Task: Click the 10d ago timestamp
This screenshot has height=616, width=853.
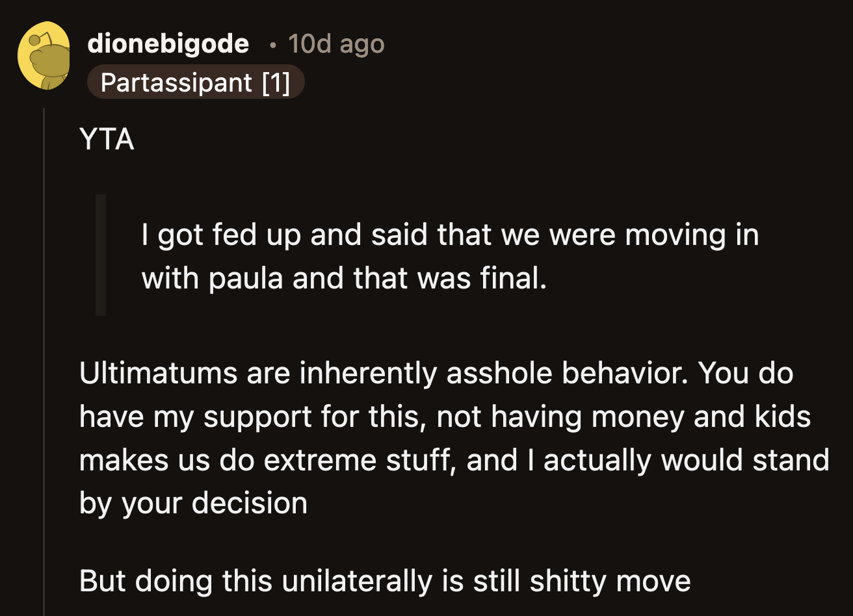Action: pos(335,44)
